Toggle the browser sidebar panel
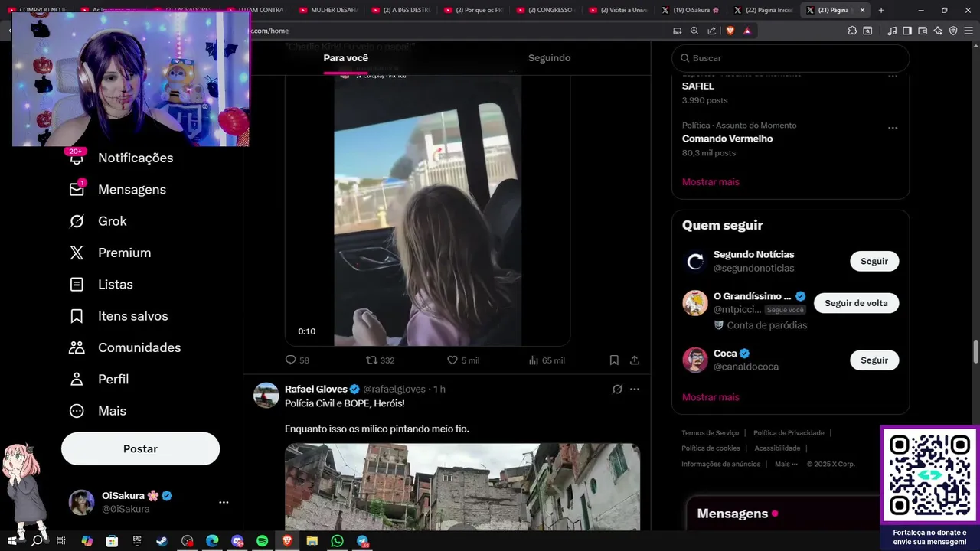Image resolution: width=980 pixels, height=551 pixels. pos(907,31)
